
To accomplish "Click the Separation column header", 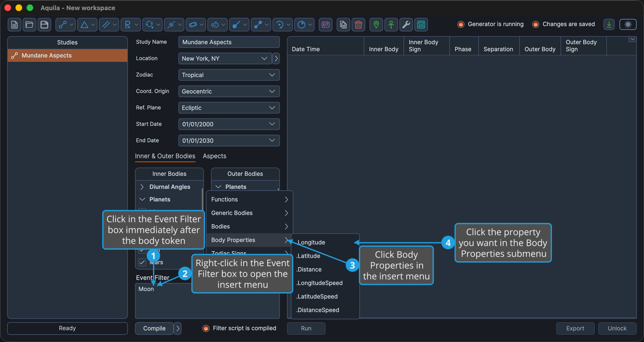I will pyautogui.click(x=498, y=46).
